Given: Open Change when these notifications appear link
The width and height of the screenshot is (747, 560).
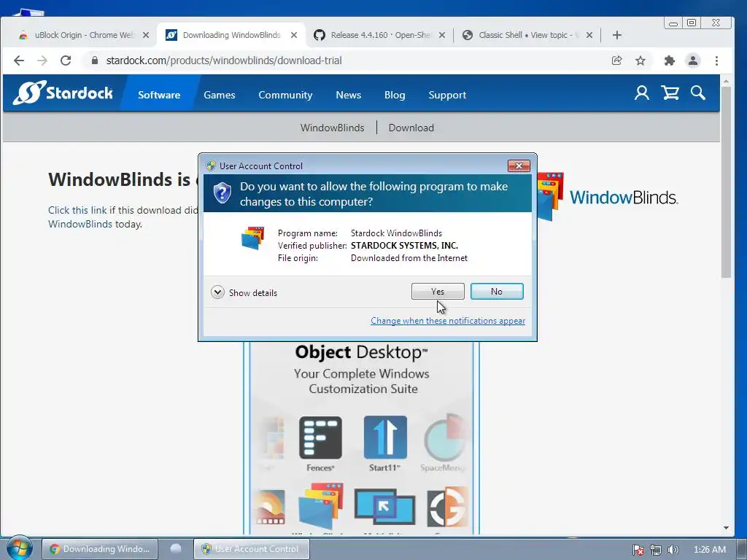Looking at the screenshot, I should pyautogui.click(x=448, y=321).
